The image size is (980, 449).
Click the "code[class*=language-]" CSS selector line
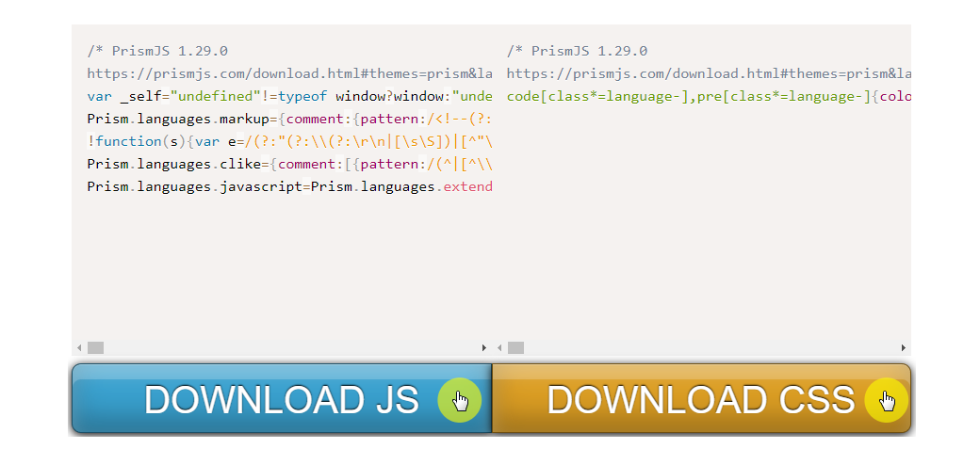point(709,97)
